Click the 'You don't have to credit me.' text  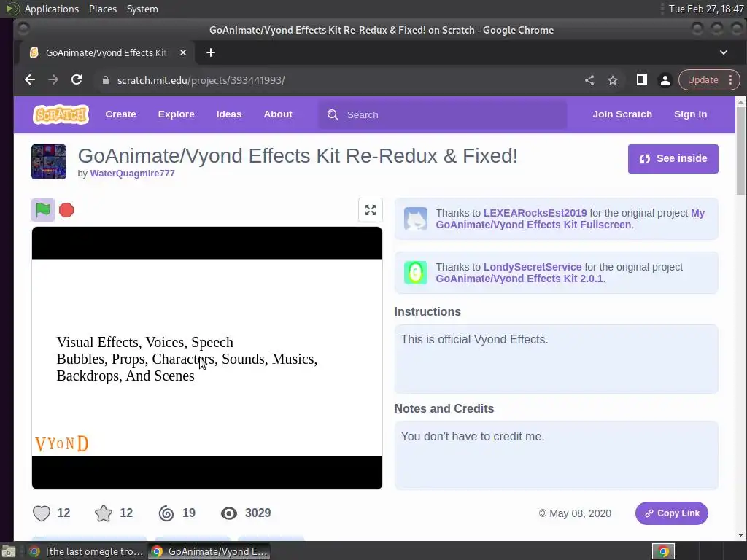tap(472, 436)
